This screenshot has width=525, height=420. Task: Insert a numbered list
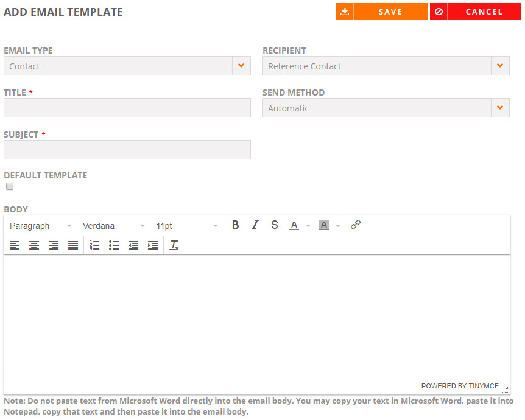94,245
